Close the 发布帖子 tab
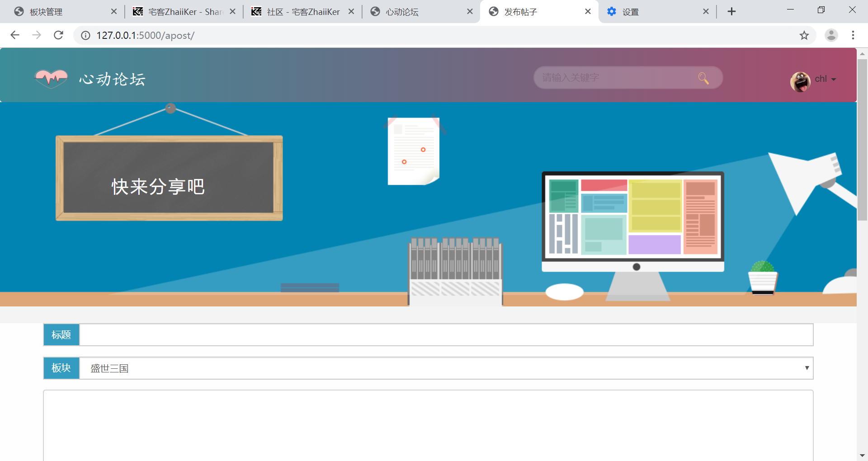This screenshot has width=868, height=461. (x=588, y=12)
